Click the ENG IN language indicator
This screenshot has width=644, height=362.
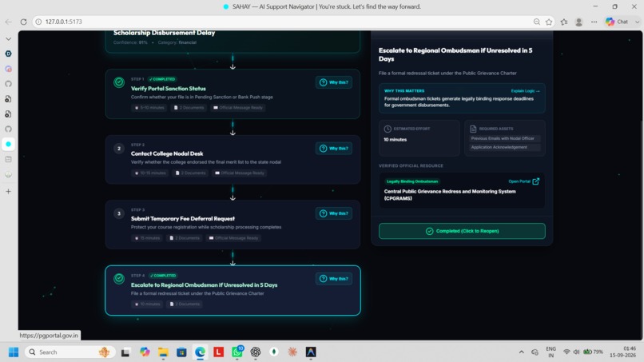(x=551, y=352)
